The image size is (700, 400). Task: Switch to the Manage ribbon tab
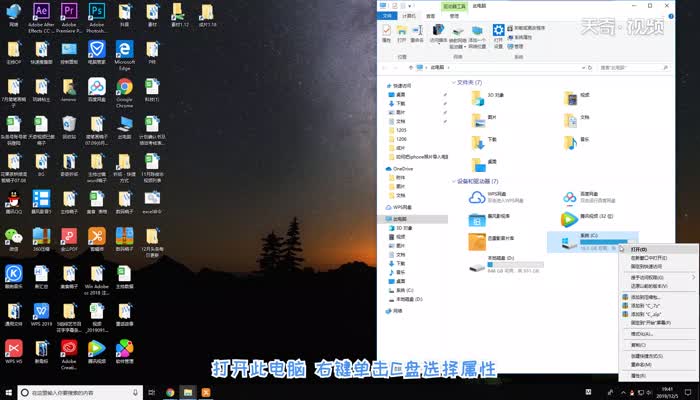coord(454,16)
